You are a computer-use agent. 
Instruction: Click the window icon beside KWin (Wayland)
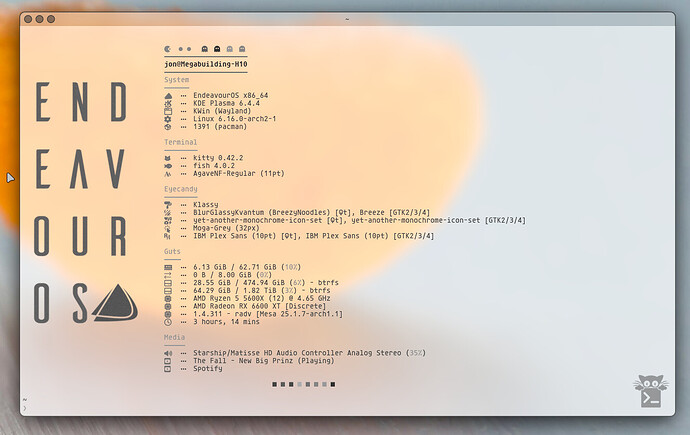click(x=168, y=111)
